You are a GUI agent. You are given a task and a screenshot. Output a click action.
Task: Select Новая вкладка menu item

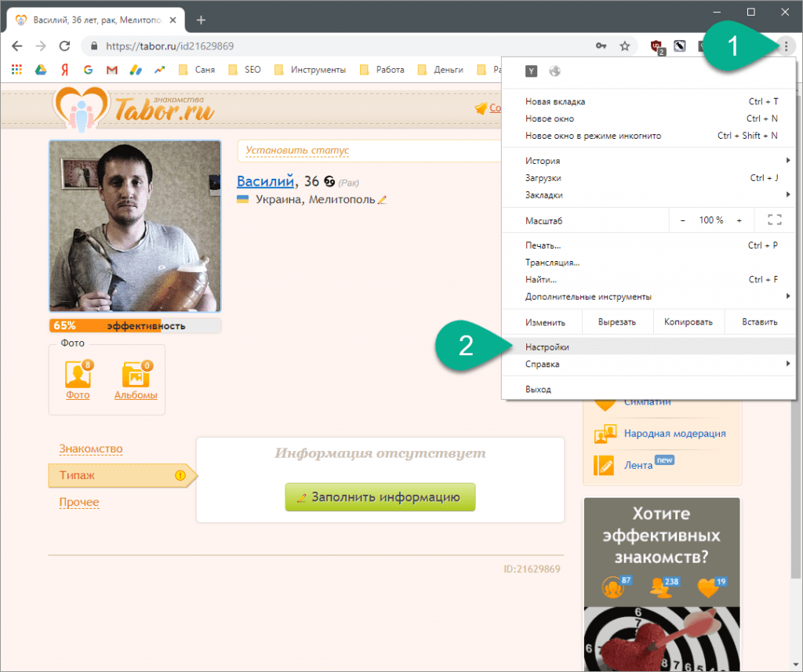(649, 101)
